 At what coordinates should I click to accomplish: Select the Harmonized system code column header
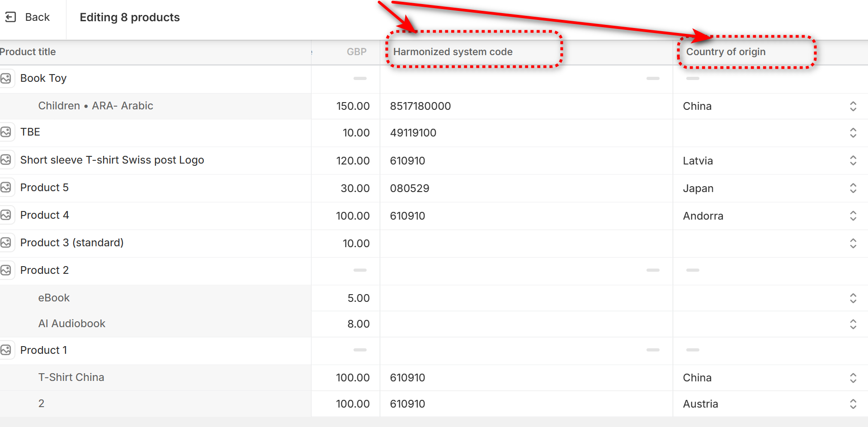point(453,52)
